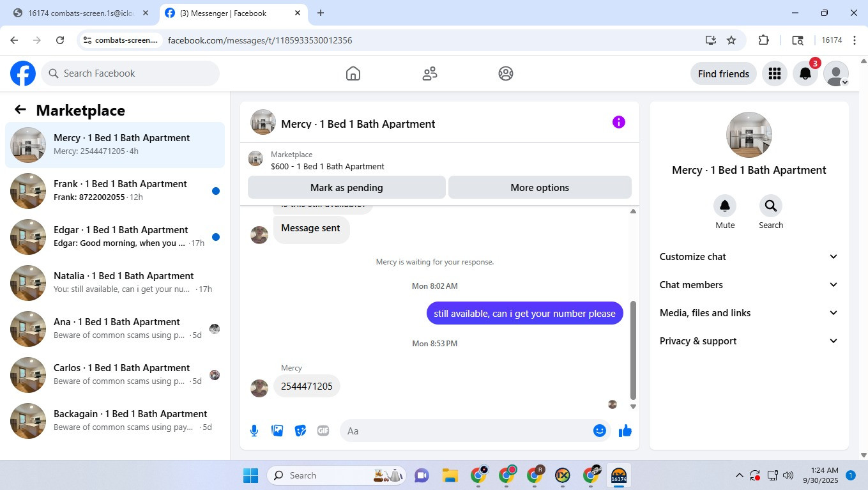The image size is (868, 490).
Task: Open File Explorer from the taskbar
Action: 450,475
